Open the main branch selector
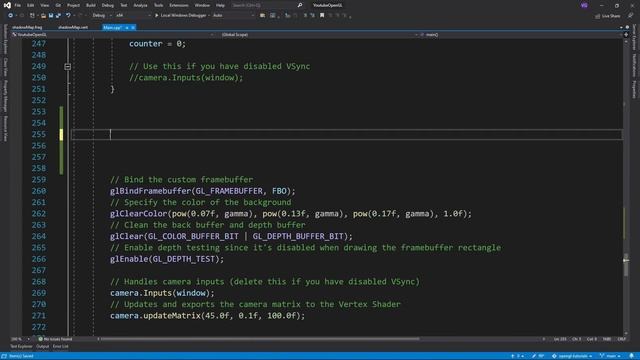The image size is (640, 360). (610, 356)
